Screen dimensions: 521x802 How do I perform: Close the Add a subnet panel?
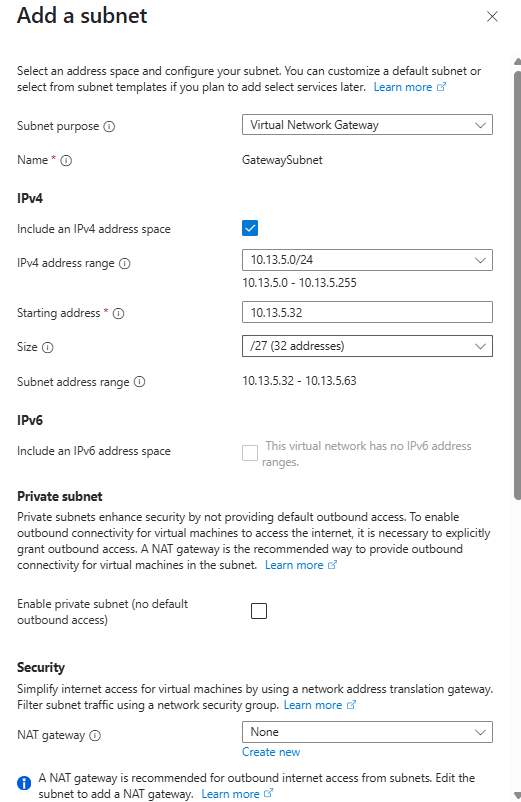coord(492,17)
